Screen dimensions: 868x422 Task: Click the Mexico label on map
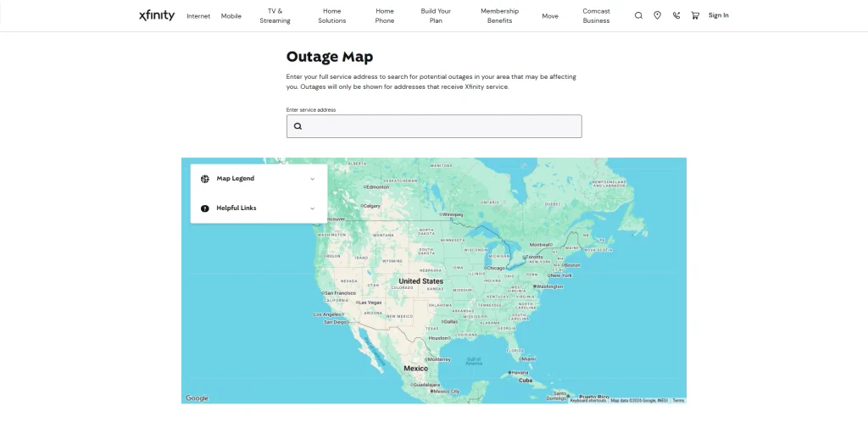click(x=415, y=369)
